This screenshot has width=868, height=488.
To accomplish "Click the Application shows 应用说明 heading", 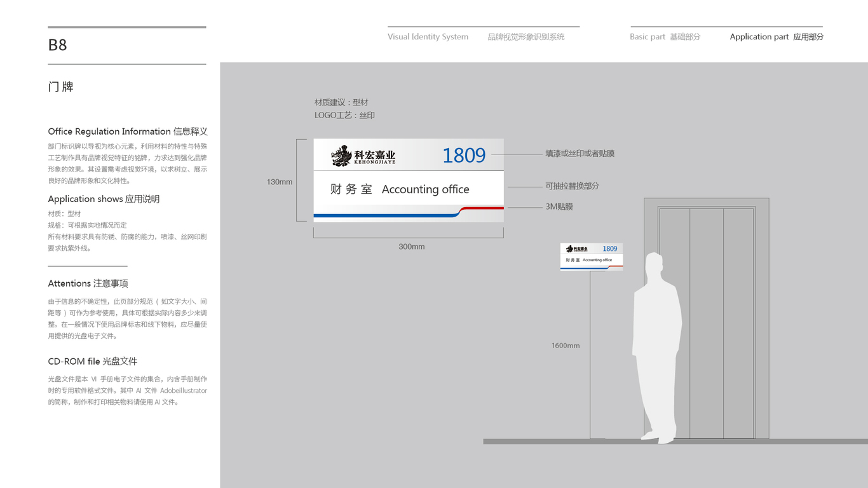I will pyautogui.click(x=104, y=199).
